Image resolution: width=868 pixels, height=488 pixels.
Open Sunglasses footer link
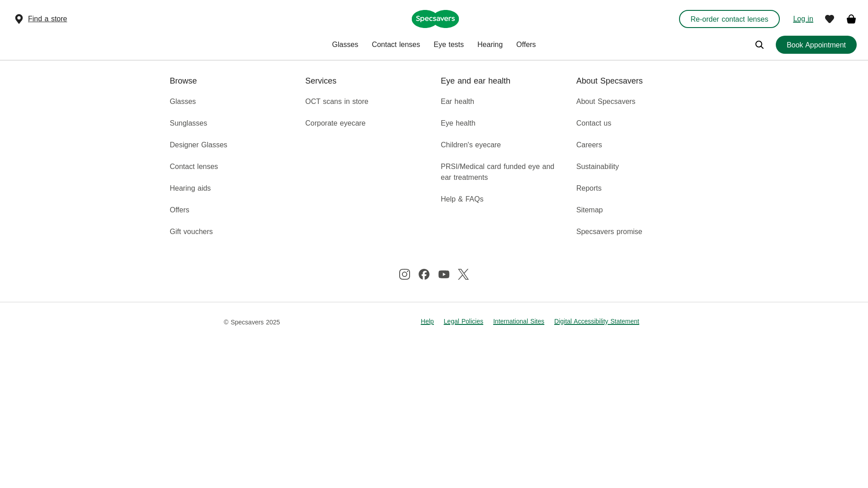[x=188, y=123]
